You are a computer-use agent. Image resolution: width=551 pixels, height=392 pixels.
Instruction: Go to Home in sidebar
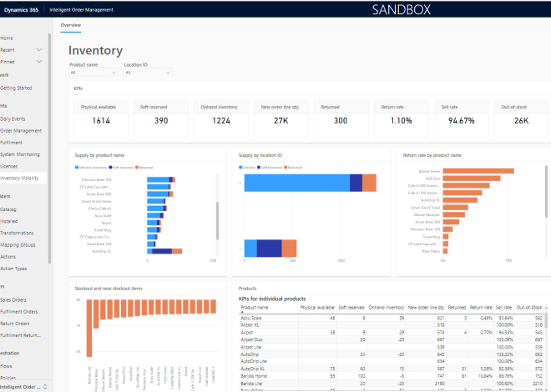click(7, 38)
